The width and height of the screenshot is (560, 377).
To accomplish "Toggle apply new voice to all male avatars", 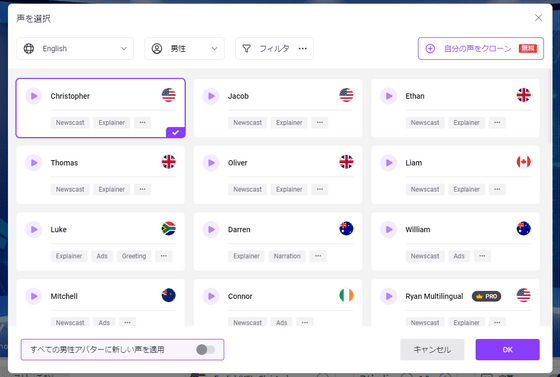I will tap(206, 350).
